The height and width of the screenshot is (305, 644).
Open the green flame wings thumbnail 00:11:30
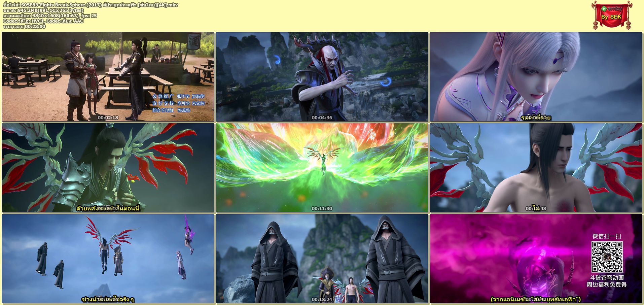point(322,168)
